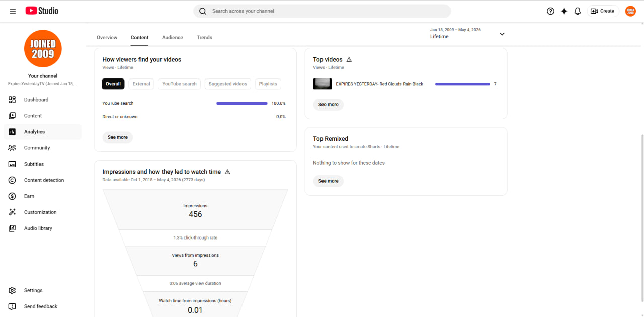Select the YouTube search filter chip
The image size is (644, 317).
pyautogui.click(x=179, y=84)
